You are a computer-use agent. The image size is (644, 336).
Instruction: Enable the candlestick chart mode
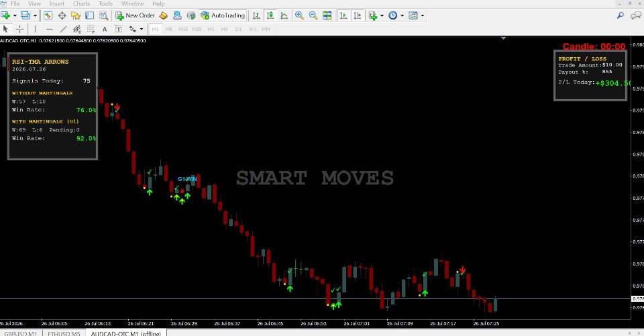tap(270, 15)
